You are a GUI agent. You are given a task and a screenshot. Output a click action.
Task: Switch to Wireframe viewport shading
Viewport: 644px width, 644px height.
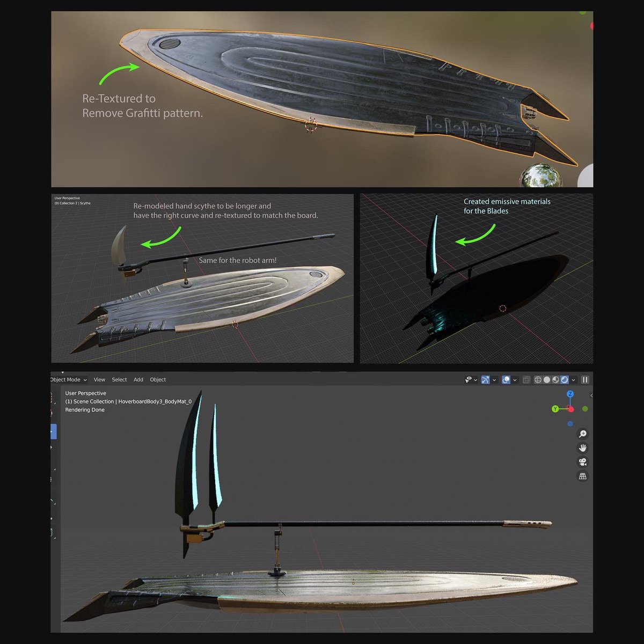click(538, 379)
